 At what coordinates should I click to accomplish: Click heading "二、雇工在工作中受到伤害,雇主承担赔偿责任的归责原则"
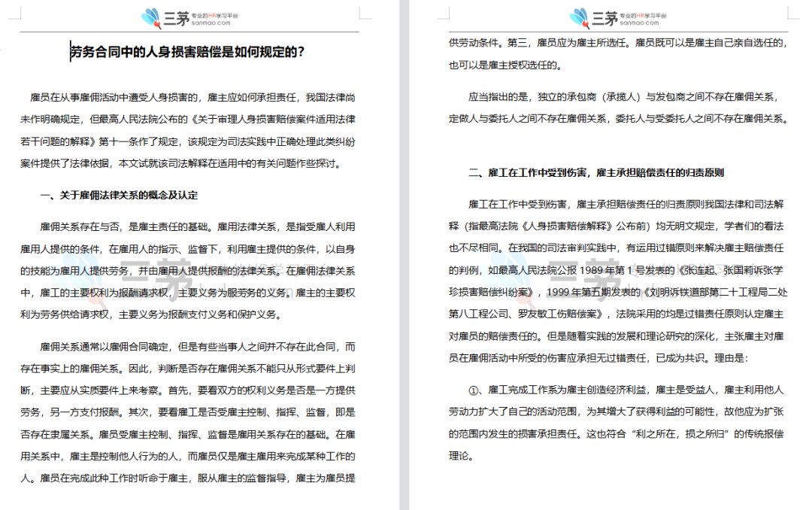click(596, 172)
